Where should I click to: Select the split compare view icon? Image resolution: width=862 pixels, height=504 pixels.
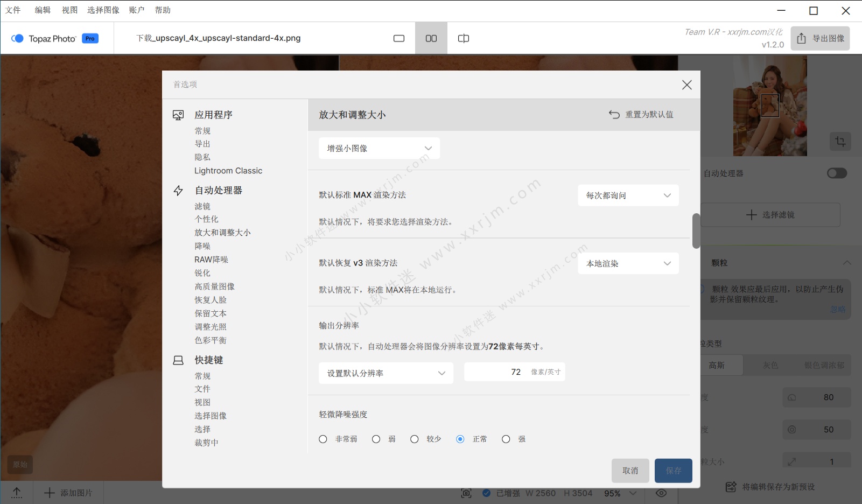[463, 38]
